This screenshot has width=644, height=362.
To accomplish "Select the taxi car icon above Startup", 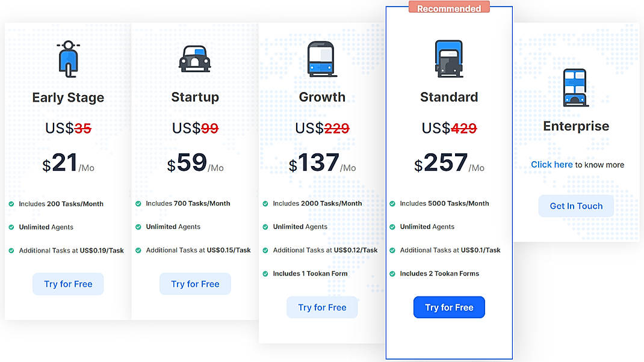I will [195, 58].
